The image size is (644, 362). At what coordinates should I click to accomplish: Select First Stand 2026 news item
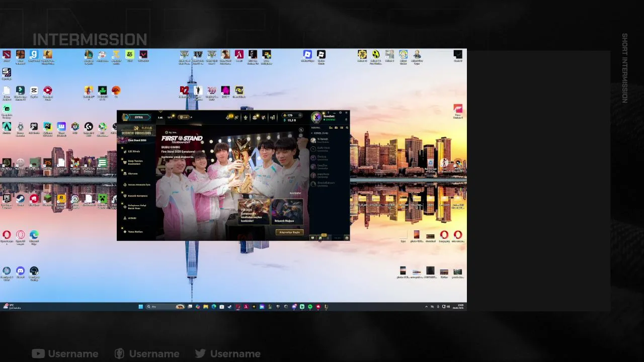click(136, 140)
